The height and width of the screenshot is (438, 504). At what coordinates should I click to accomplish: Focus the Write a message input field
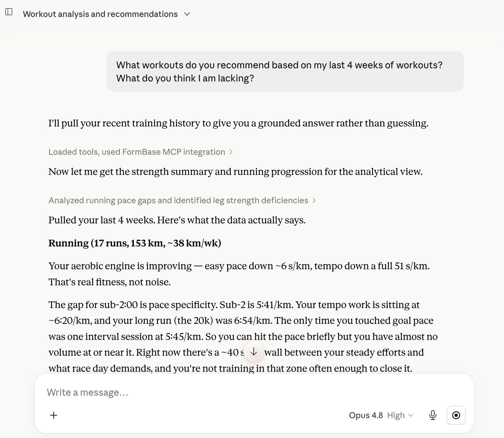(x=254, y=392)
